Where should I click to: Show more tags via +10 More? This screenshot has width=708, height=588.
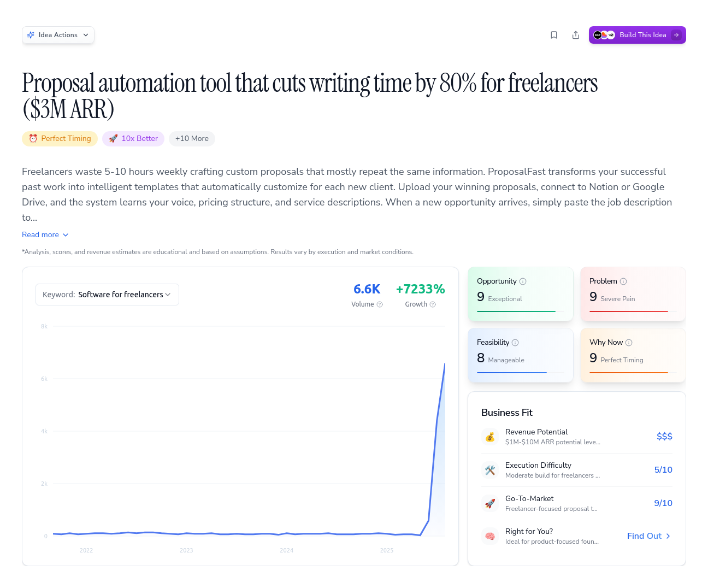point(192,139)
